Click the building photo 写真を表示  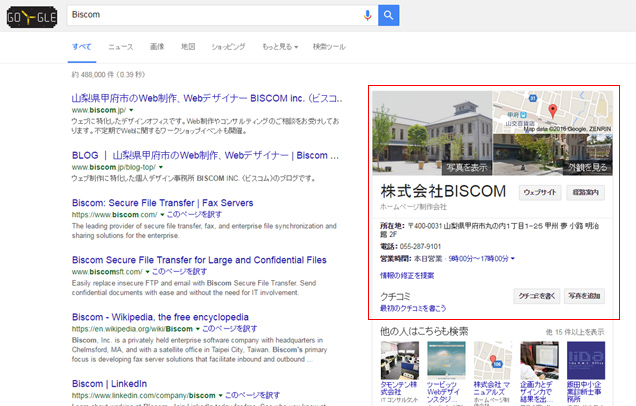click(432, 133)
